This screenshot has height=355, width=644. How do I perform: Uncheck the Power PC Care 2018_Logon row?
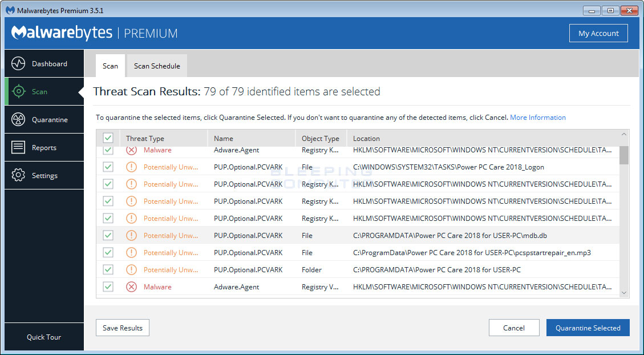click(x=108, y=167)
